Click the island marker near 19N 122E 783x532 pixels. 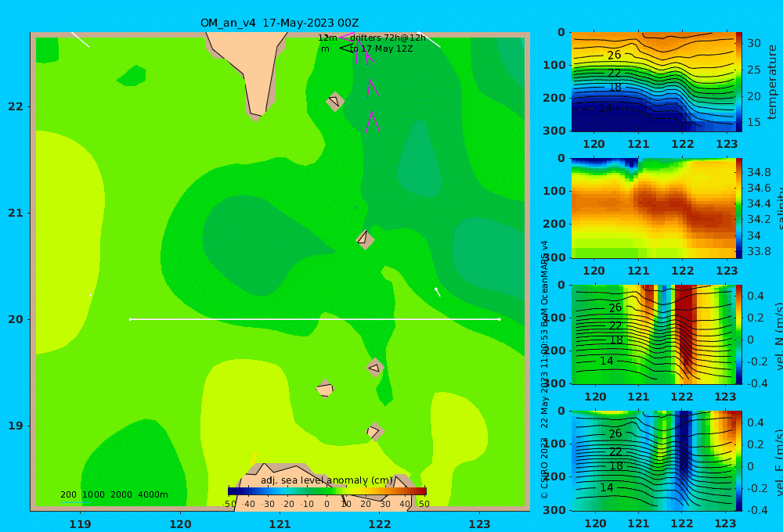coord(374,431)
